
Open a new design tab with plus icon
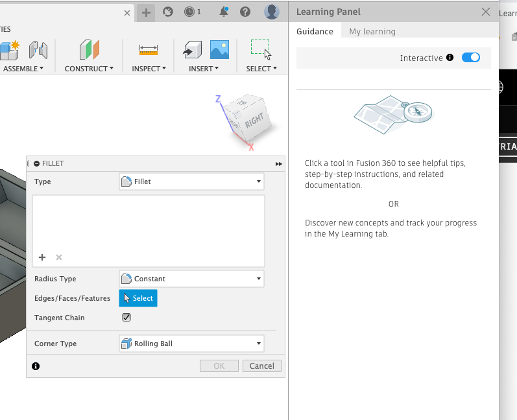(146, 12)
